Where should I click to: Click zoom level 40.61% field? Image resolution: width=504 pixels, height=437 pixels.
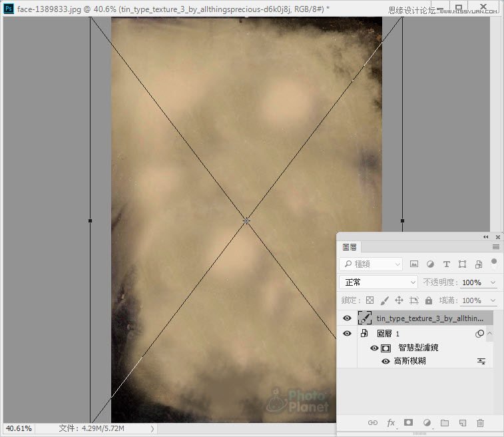pyautogui.click(x=19, y=428)
